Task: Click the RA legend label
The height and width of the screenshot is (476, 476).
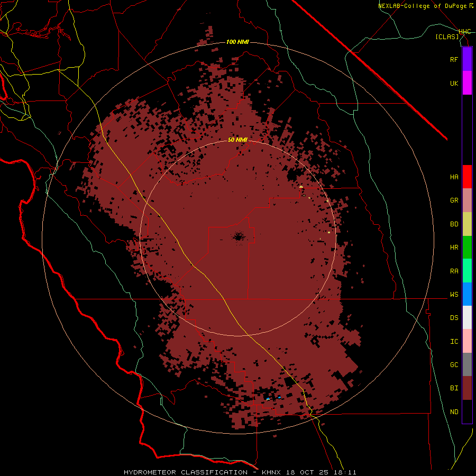Action: tap(454, 271)
